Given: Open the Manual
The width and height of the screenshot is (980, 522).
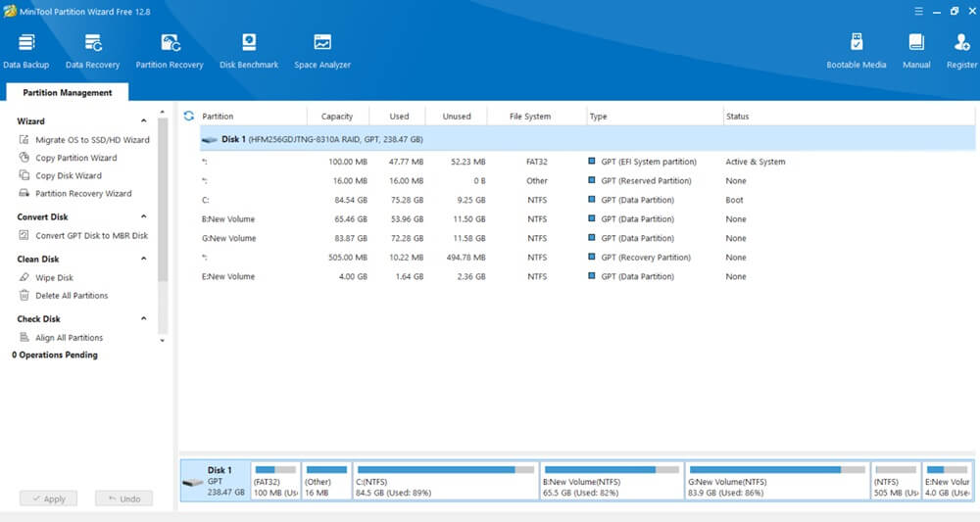Looking at the screenshot, I should pyautogui.click(x=916, y=51).
